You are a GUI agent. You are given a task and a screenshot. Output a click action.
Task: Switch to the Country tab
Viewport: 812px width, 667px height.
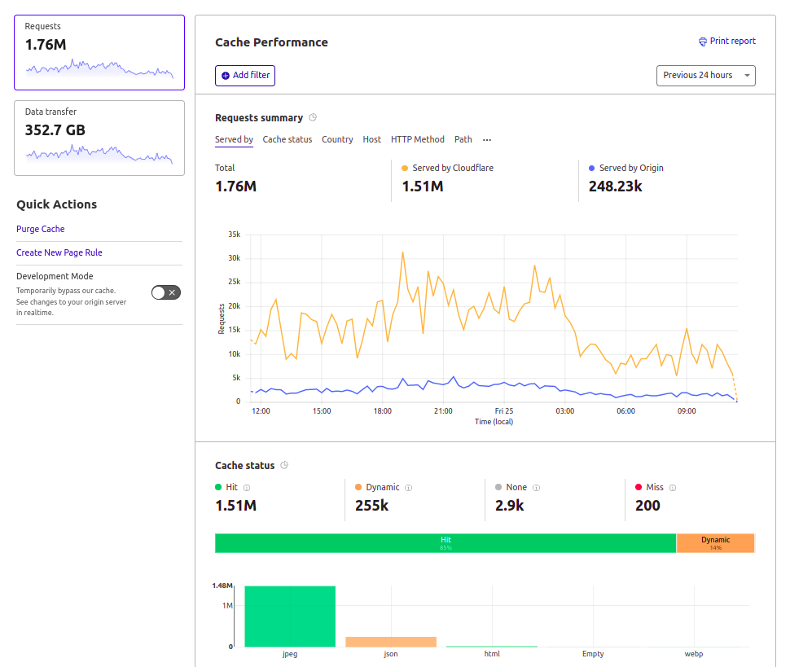(337, 140)
